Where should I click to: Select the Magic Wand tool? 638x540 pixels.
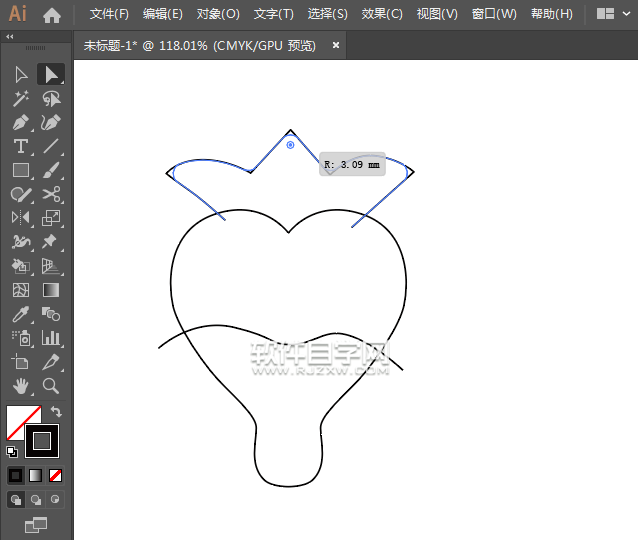pos(20,98)
